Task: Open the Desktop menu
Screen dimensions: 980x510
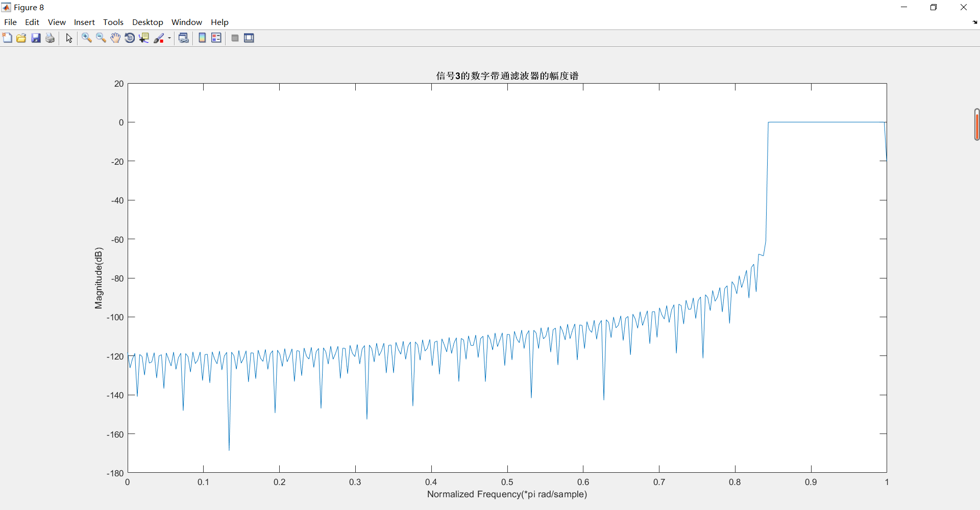Action: [x=148, y=22]
